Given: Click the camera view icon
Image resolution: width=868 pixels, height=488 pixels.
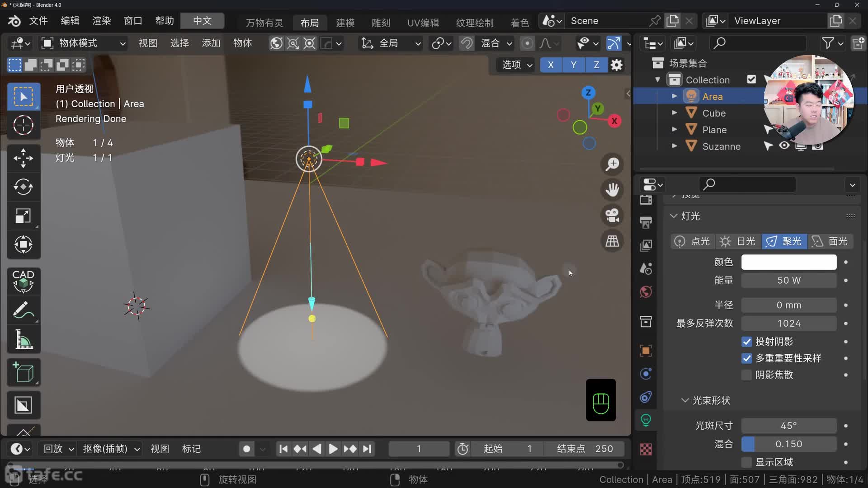Looking at the screenshot, I should point(612,216).
